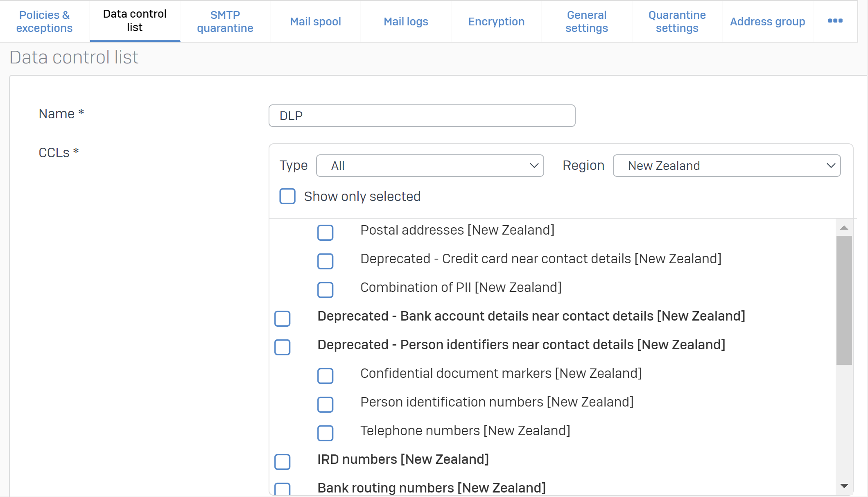Click the scrollbar down arrow

(843, 486)
